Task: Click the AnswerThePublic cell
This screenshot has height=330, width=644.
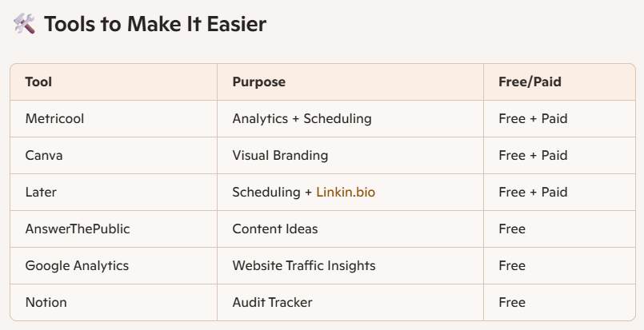Action: click(x=114, y=229)
